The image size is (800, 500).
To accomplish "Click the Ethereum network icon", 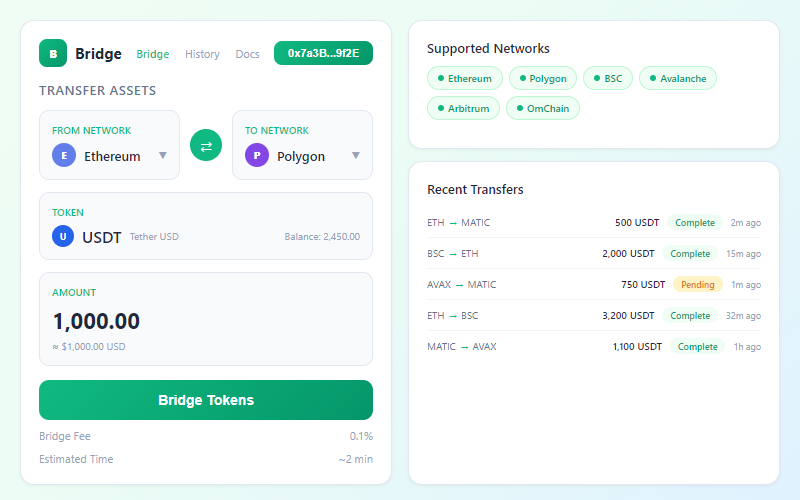I will point(65,156).
